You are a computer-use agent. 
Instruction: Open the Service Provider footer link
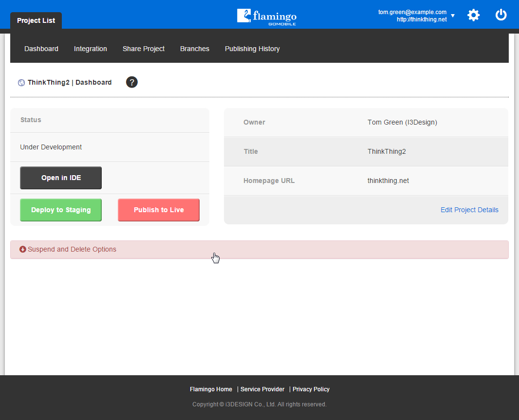pos(262,389)
